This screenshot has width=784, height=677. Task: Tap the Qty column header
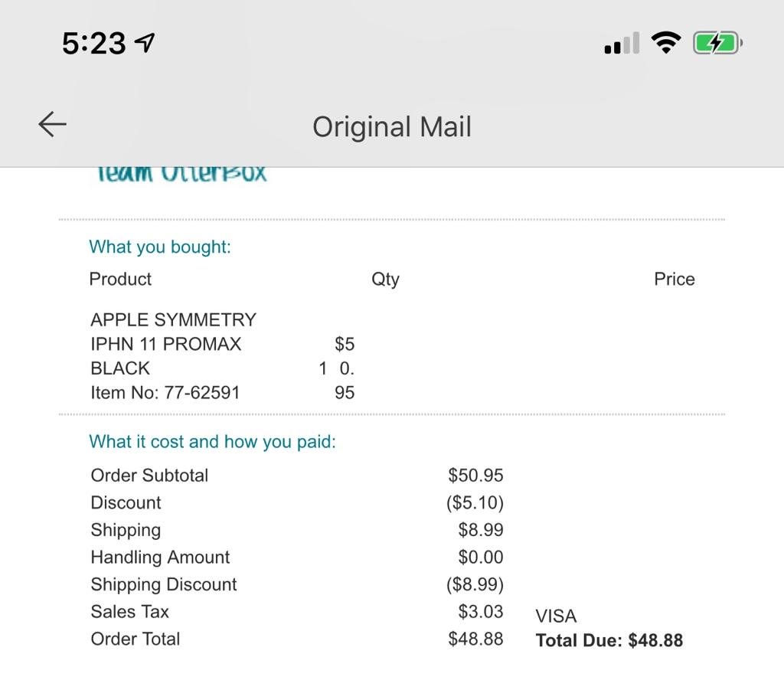click(x=385, y=279)
